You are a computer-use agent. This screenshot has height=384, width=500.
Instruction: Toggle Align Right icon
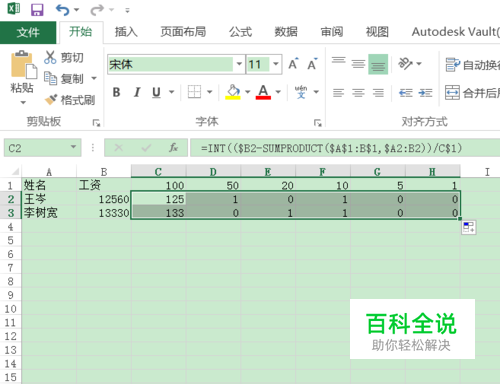tap(378, 92)
